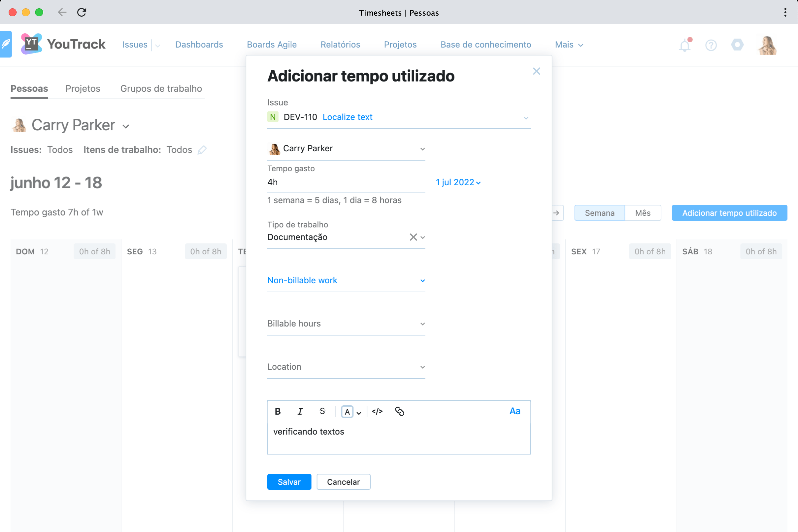Screen dimensions: 798x532
Task: Click the bold formatting icon
Action: tap(278, 412)
